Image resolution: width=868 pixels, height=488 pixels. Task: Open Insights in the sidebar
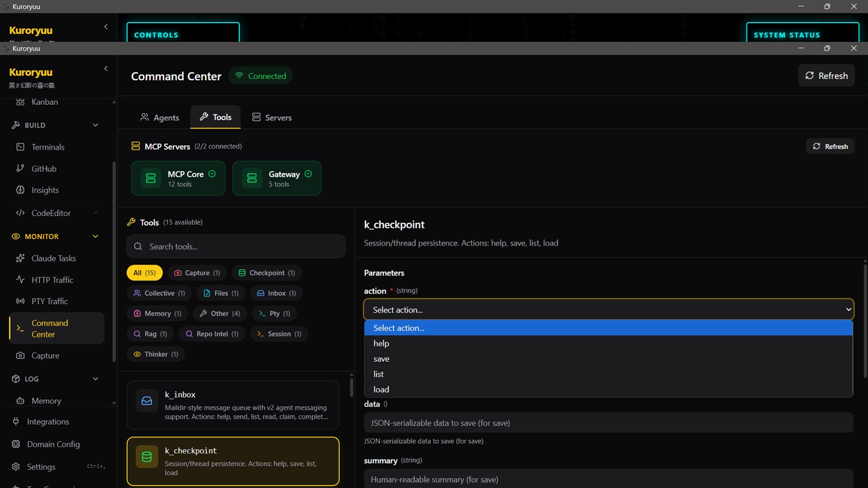pyautogui.click(x=45, y=190)
